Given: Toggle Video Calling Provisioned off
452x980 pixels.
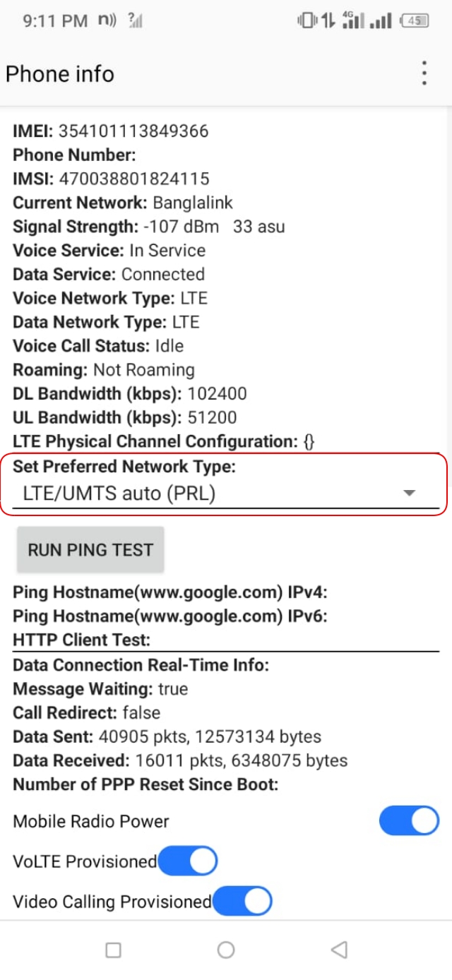Looking at the screenshot, I should coord(242,901).
